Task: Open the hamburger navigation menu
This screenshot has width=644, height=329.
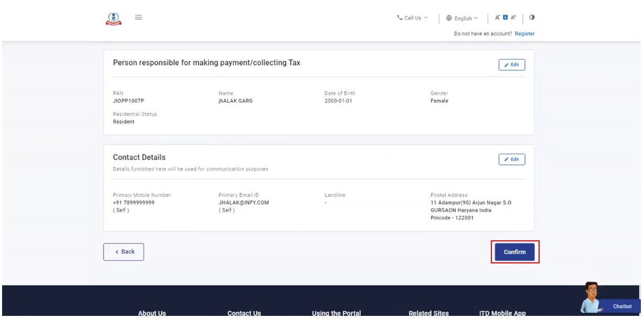Action: pos(138,17)
